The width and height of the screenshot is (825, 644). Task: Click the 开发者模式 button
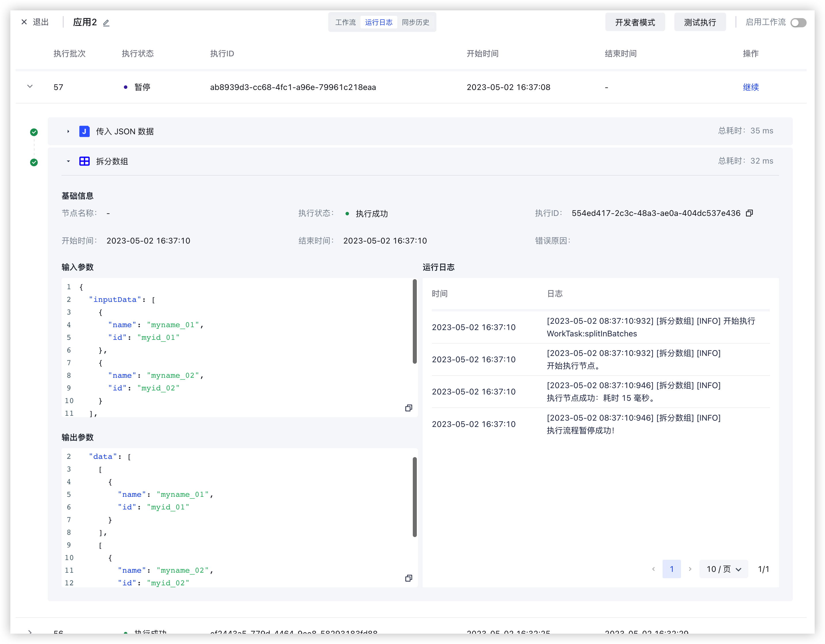[635, 22]
